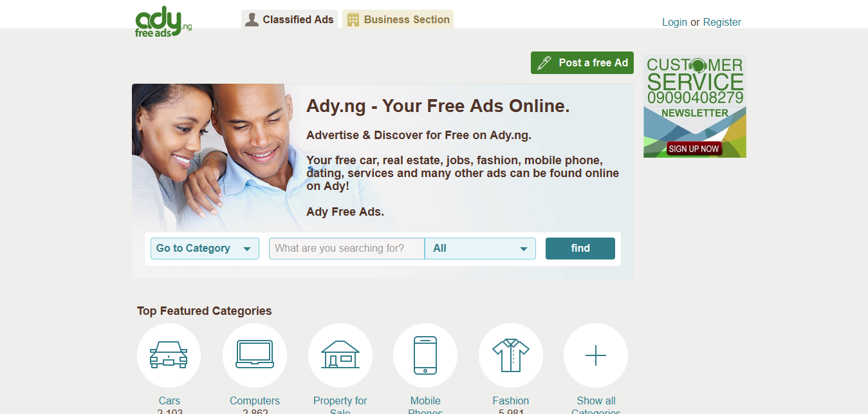Open the All locations dropdown
The height and width of the screenshot is (414, 868).
click(x=480, y=249)
